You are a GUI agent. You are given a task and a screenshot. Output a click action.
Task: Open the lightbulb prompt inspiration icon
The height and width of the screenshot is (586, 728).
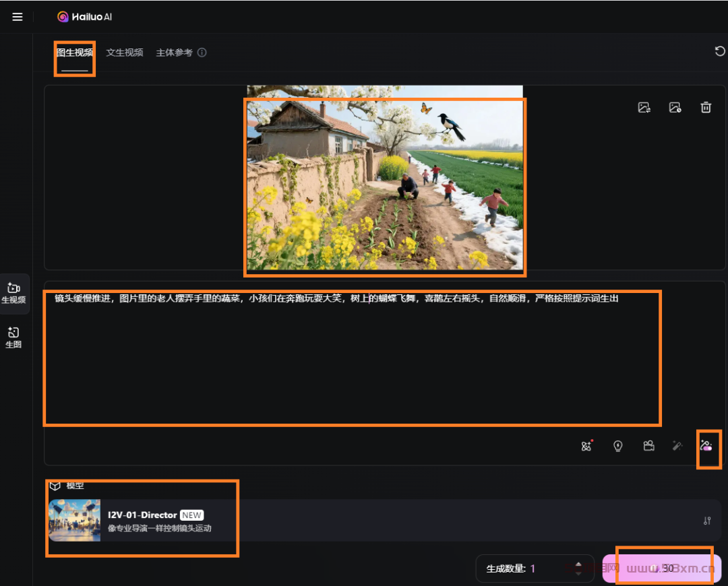pyautogui.click(x=617, y=446)
